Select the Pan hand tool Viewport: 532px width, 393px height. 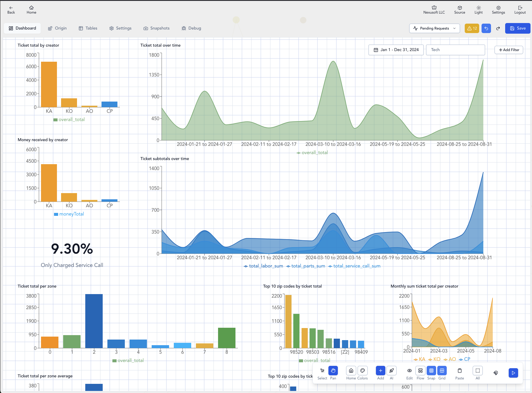tap(333, 371)
